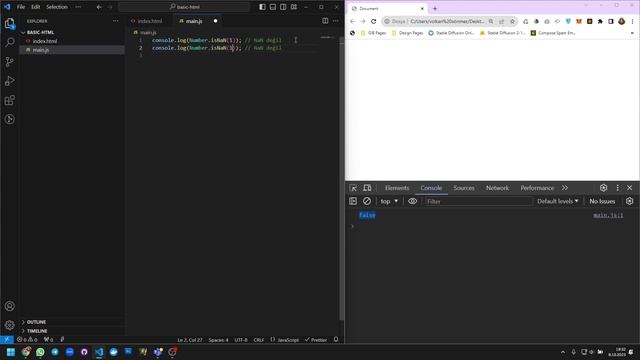This screenshot has width=640, height=360.
Task: Open the Accounts menu in the activity bar
Action: tap(9, 306)
